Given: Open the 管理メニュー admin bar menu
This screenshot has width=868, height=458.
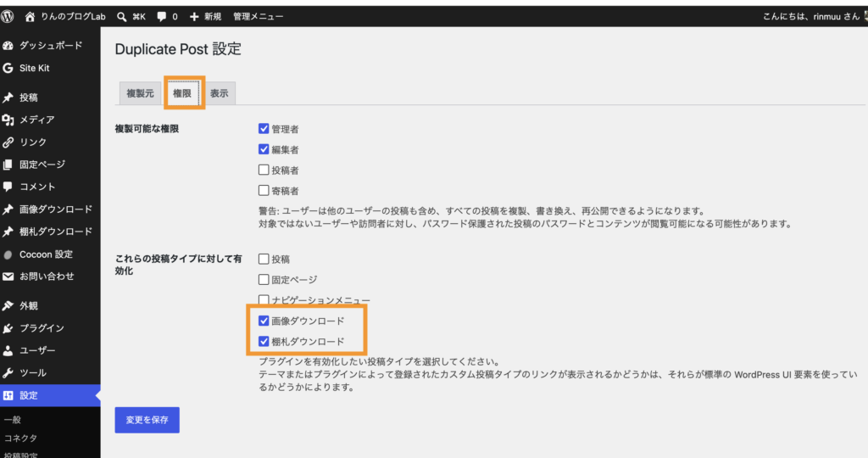Looking at the screenshot, I should (x=258, y=17).
